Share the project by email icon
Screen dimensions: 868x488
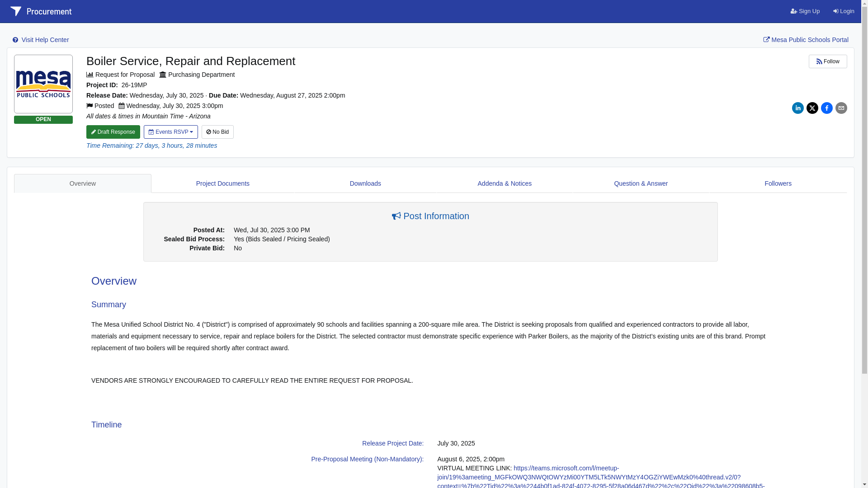coord(841,108)
